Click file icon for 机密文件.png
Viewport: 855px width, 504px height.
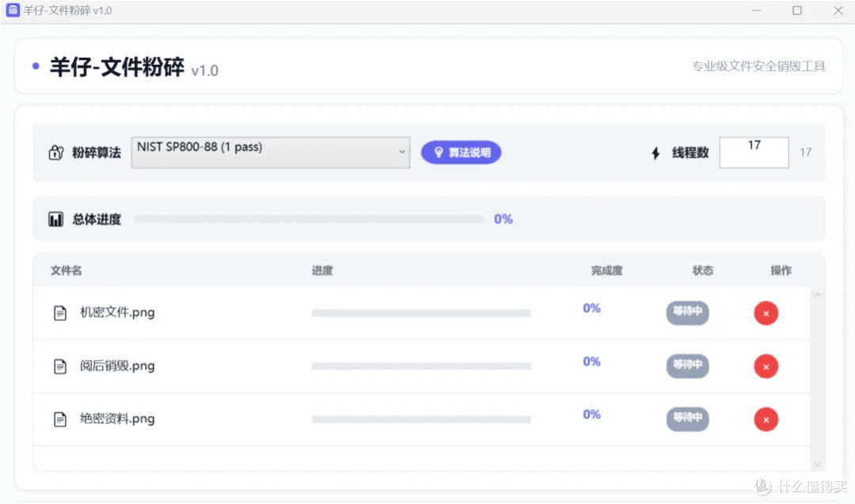[x=60, y=313]
